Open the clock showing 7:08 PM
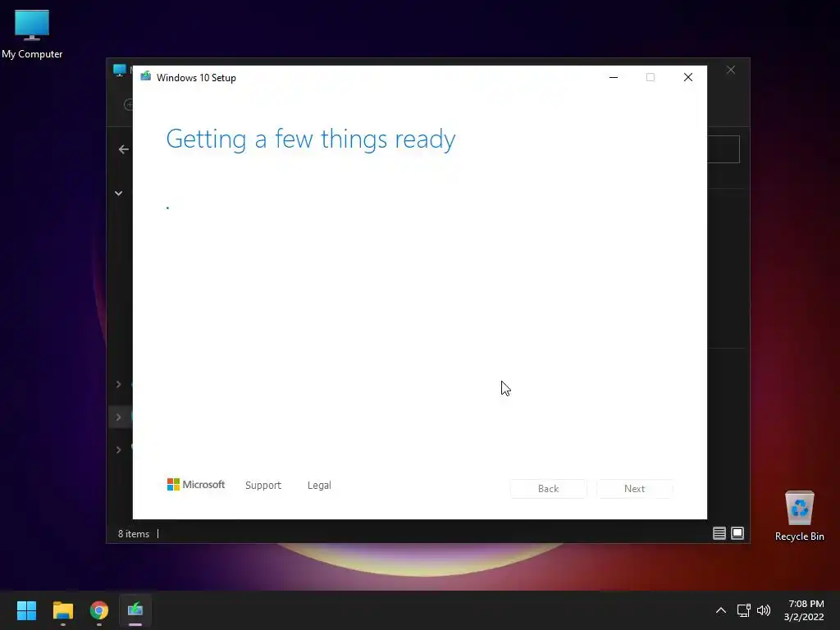The image size is (840, 630). 804,610
